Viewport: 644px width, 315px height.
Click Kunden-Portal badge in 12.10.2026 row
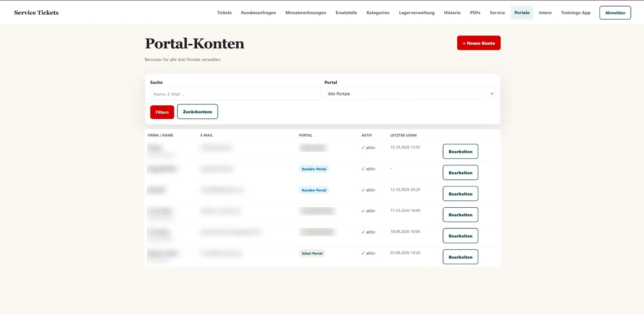point(314,190)
